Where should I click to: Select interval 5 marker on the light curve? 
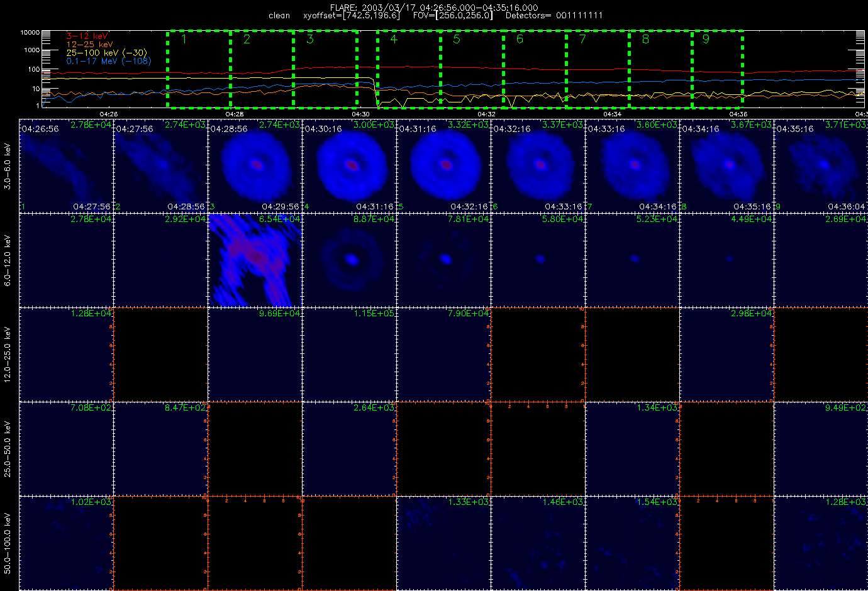click(x=457, y=39)
